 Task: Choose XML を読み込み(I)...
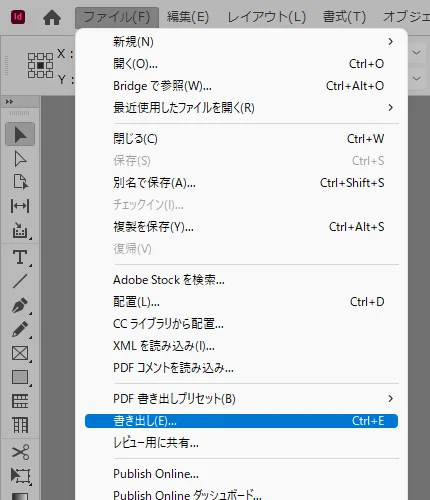point(241,346)
